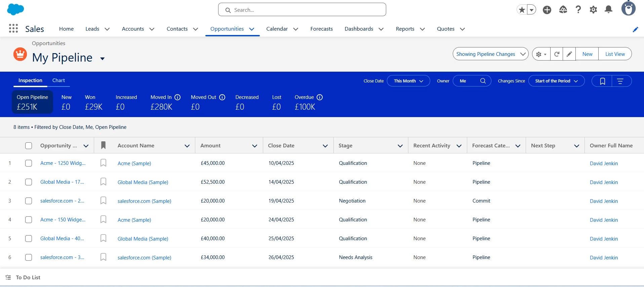Open the Setup gear icon in header

(593, 10)
